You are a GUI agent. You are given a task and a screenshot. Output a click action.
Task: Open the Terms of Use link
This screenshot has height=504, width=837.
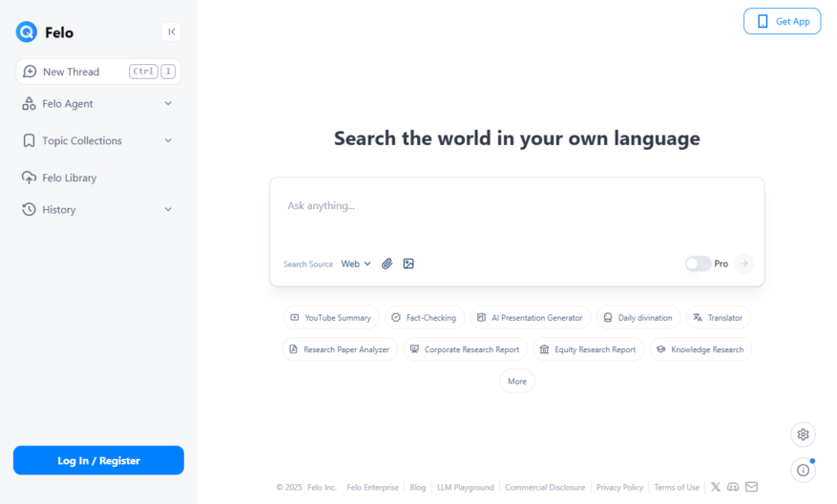[677, 488]
